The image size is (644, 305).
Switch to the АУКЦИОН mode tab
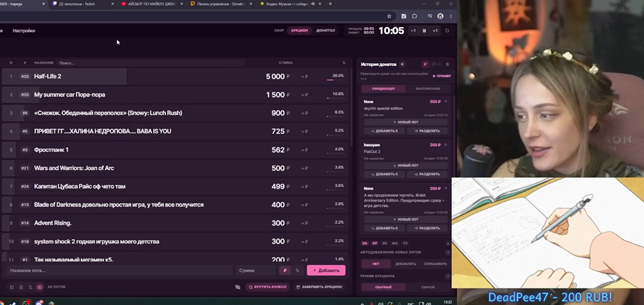[x=299, y=31]
